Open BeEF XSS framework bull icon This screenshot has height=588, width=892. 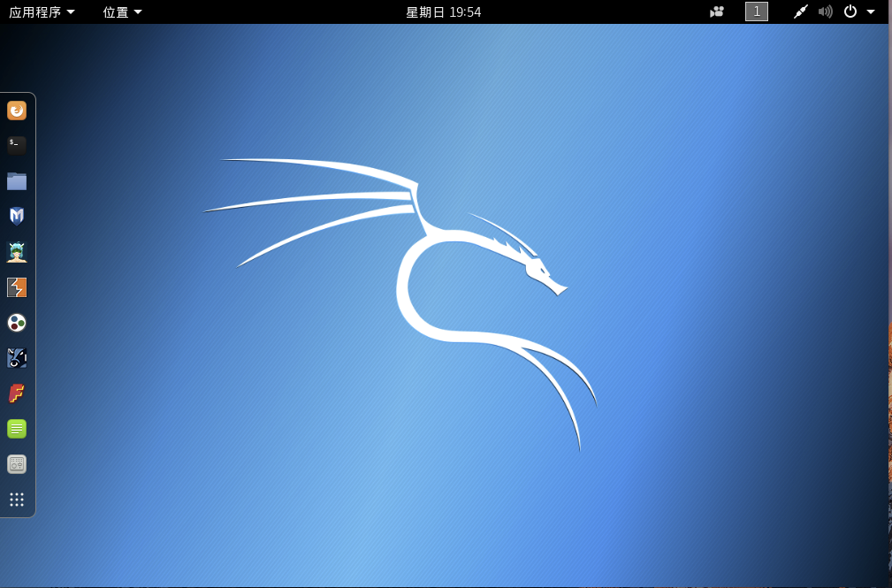pyautogui.click(x=17, y=358)
